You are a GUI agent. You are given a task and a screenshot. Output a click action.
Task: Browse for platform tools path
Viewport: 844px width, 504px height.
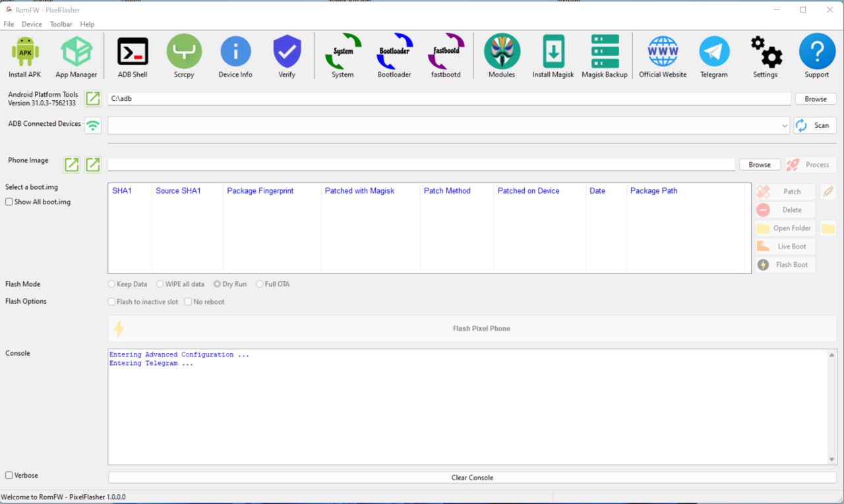click(816, 99)
